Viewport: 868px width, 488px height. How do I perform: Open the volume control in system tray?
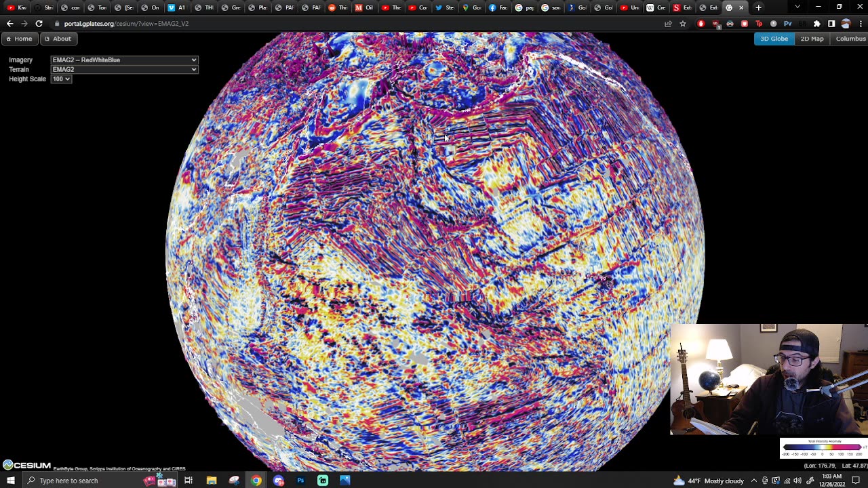[797, 481]
